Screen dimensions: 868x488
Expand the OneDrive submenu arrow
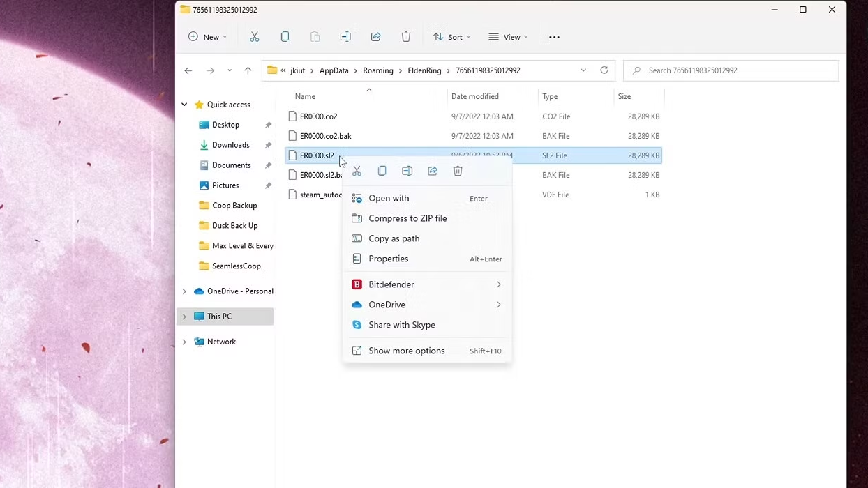click(499, 305)
